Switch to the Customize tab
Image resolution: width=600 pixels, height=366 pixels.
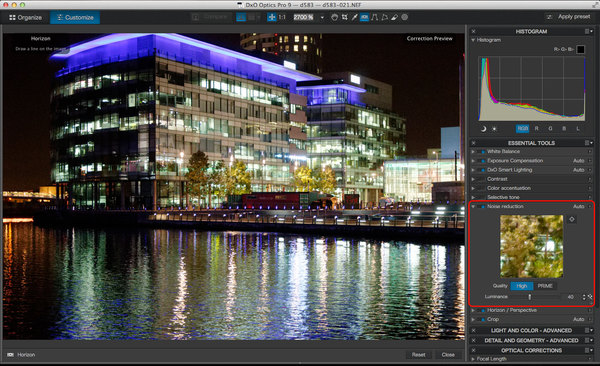(x=75, y=18)
